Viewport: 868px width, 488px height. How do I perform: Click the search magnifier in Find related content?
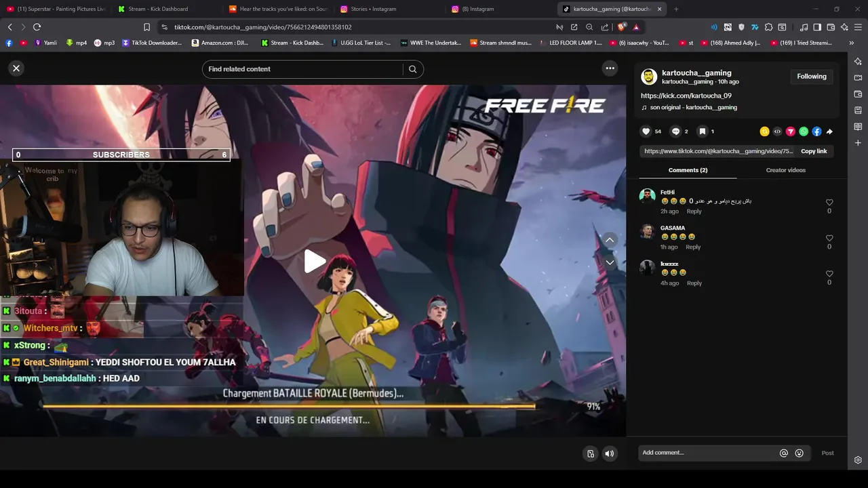coord(412,69)
